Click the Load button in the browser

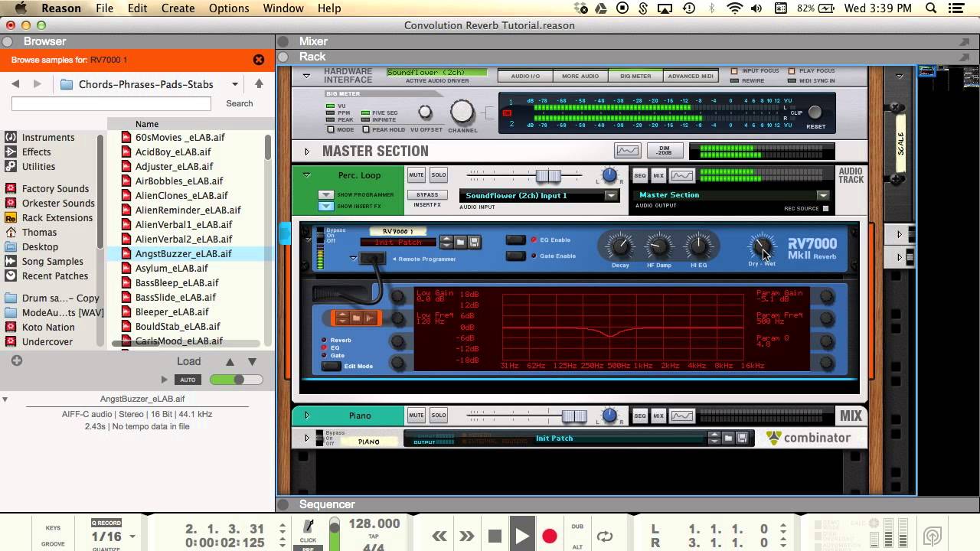[189, 361]
